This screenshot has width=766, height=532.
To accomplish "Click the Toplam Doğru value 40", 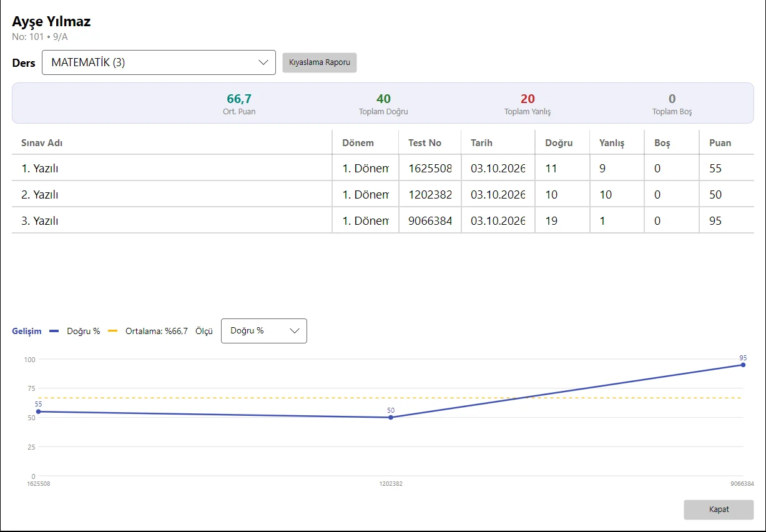I will (x=383, y=99).
